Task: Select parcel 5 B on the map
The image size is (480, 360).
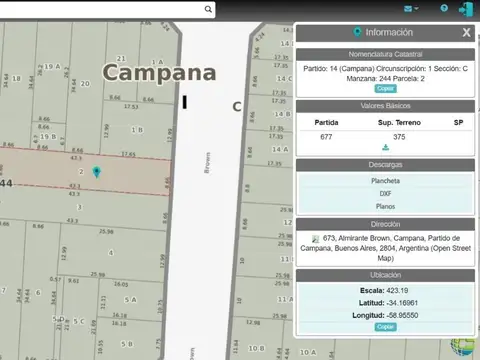Action: pos(127,344)
